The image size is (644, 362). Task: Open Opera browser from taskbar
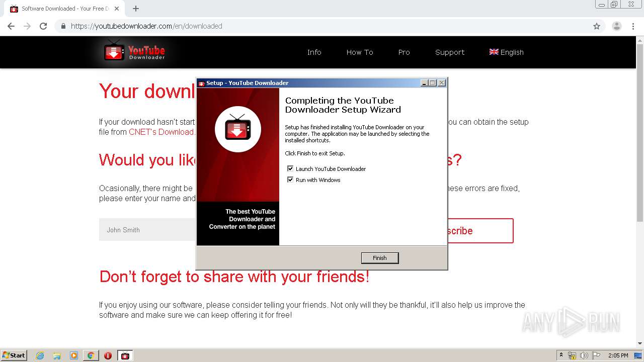click(108, 355)
